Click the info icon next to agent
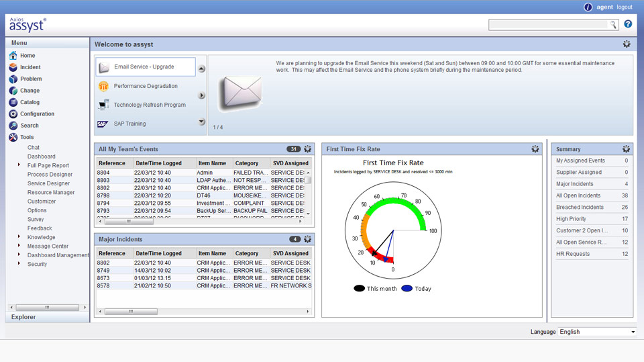 [588, 7]
